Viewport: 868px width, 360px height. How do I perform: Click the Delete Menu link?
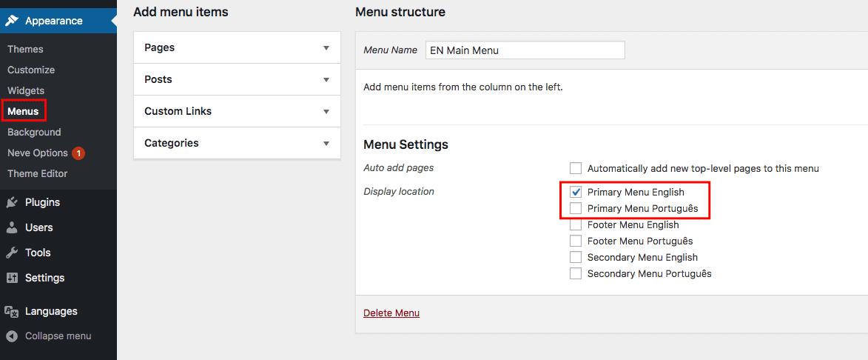pos(391,313)
